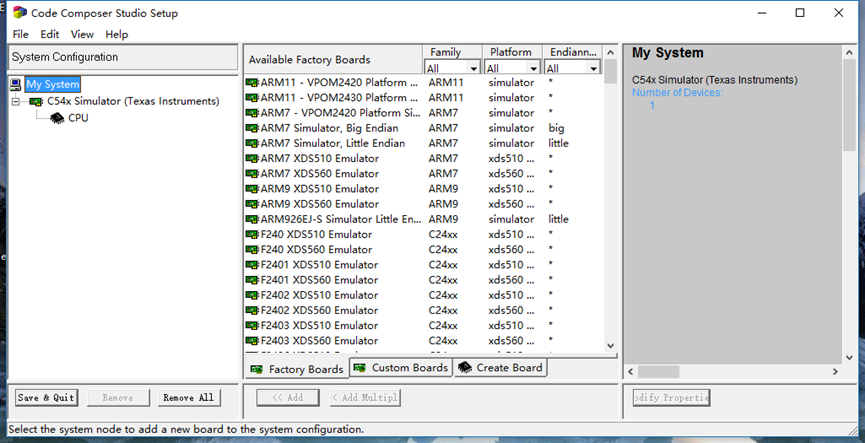The width and height of the screenshot is (865, 443).
Task: Click board icon of F2401 XDS510 Emulator
Action: 252,265
